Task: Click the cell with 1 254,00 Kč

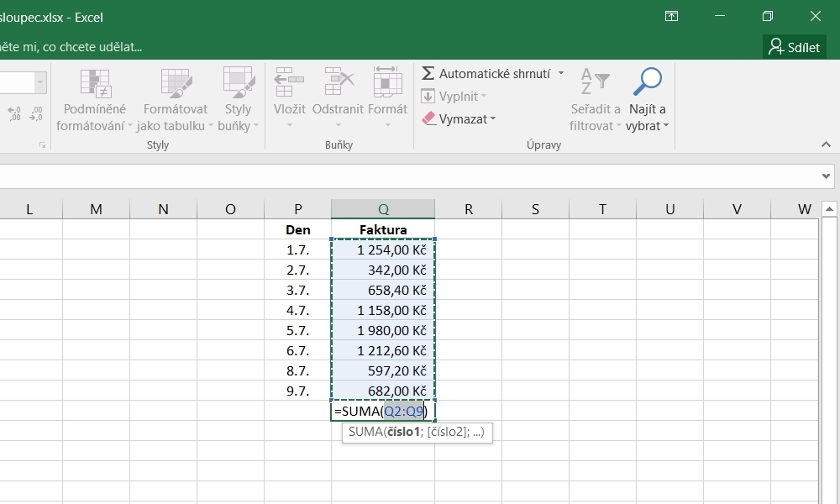Action: (x=383, y=249)
